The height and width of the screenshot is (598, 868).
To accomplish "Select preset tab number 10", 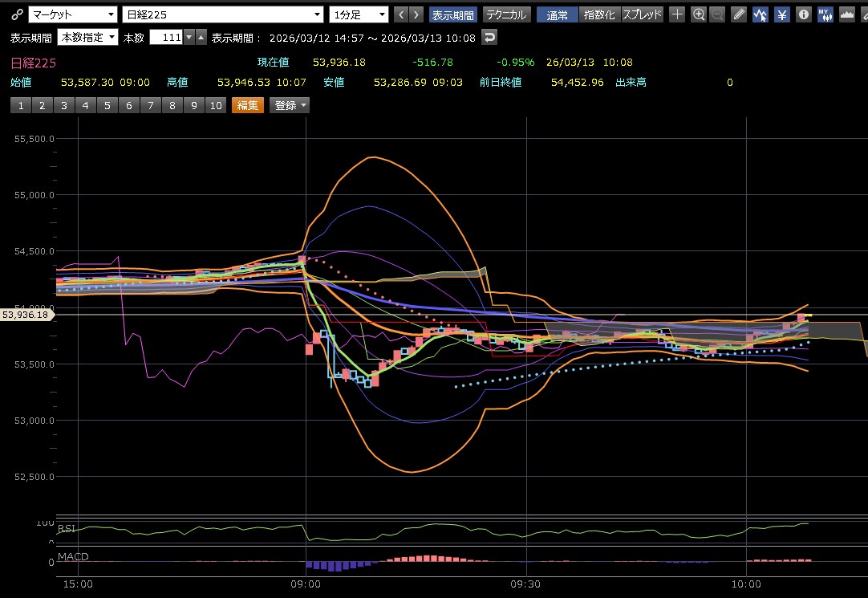I will tap(215, 105).
